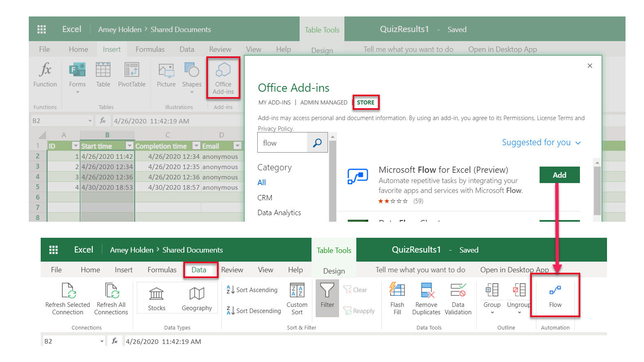Open the STORE tab in Add-ins dialog
This screenshot has height=362, width=644.
pos(365,102)
